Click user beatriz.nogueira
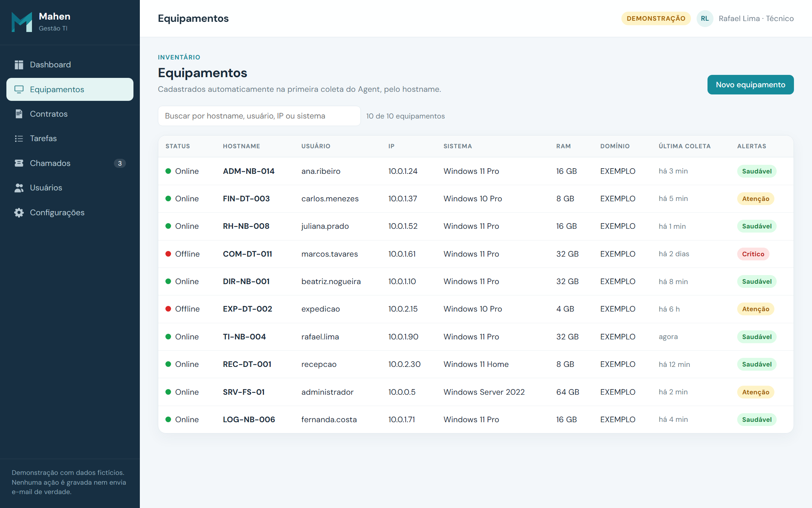 (x=331, y=281)
